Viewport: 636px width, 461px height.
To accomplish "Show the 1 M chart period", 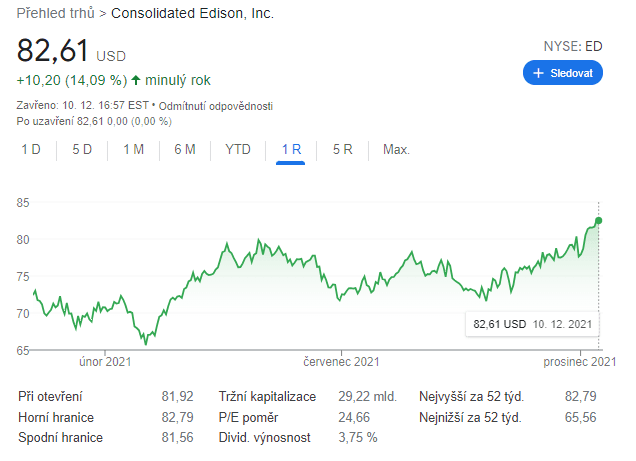I will (133, 150).
